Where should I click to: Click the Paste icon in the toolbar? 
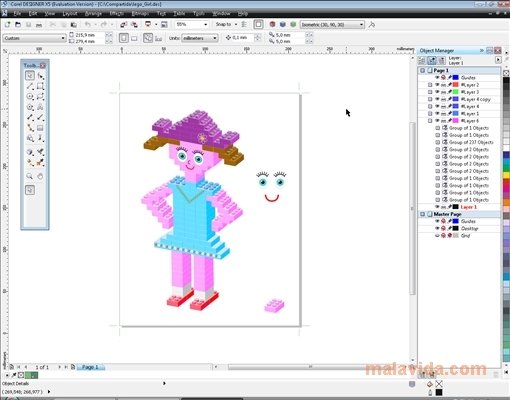tap(74, 25)
